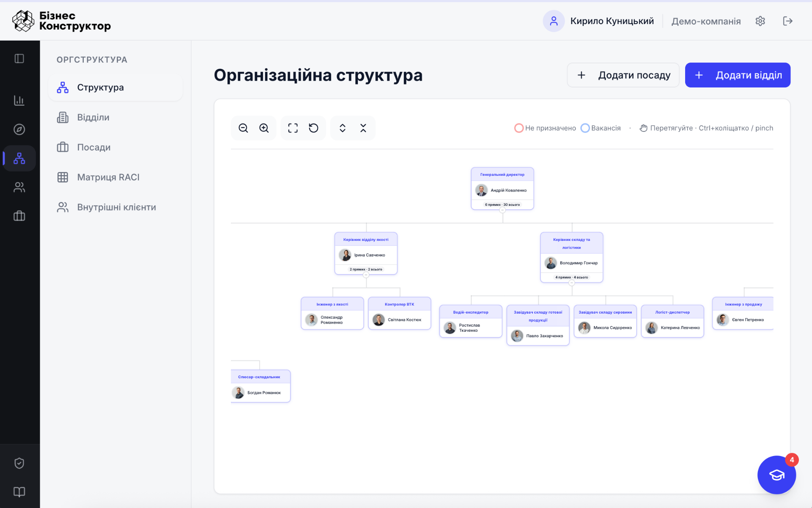Click Бізнес Конструктор logo
Screen dimensions: 812x508
coord(62,21)
